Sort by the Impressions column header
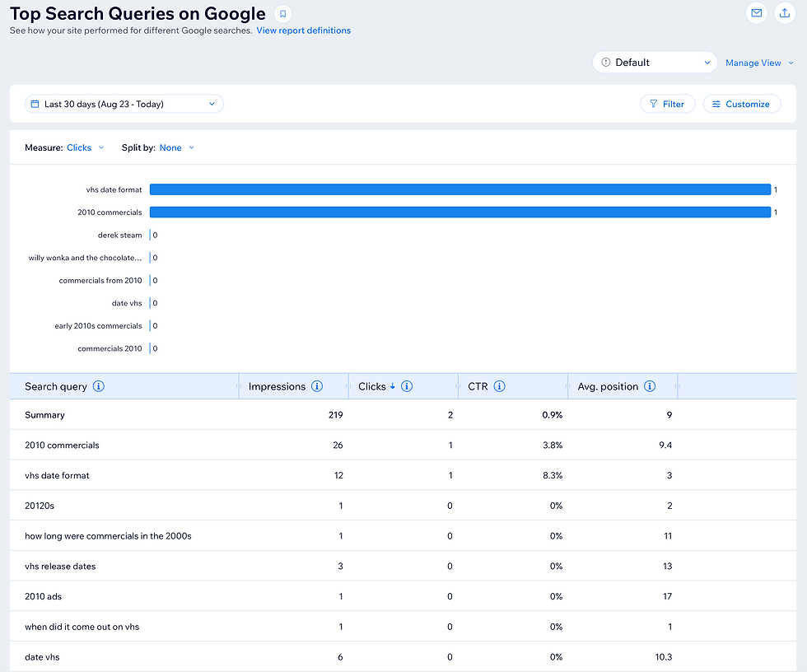 [277, 386]
